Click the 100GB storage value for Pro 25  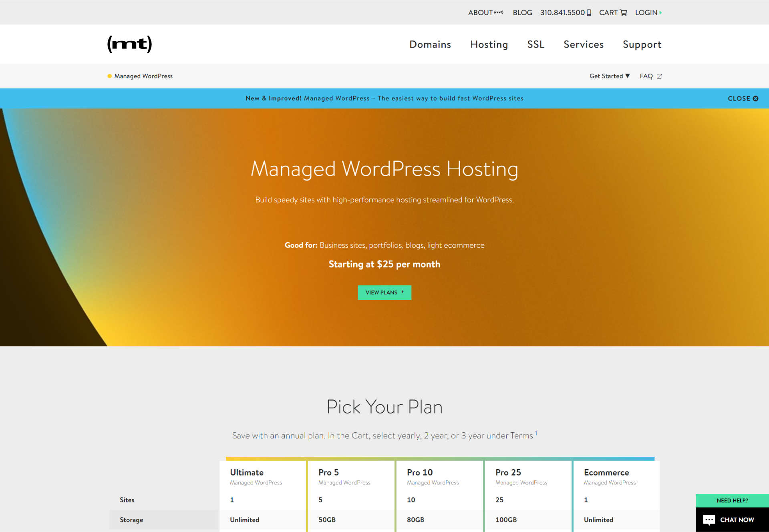point(506,520)
